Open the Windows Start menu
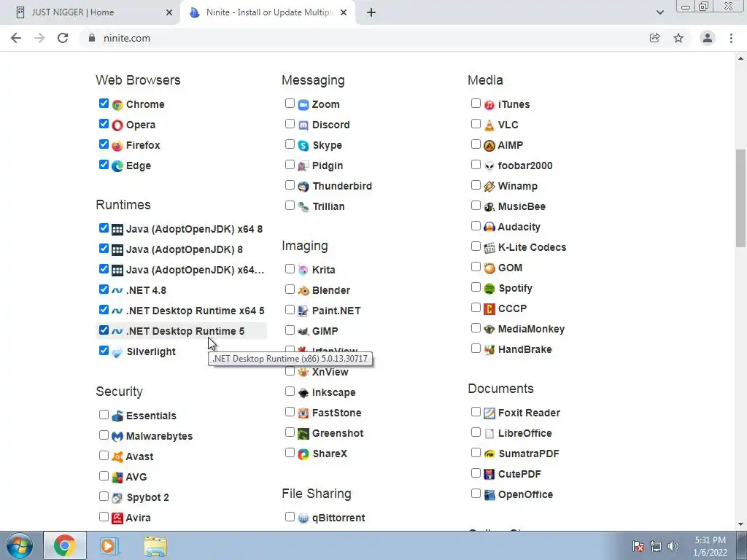 [20, 545]
